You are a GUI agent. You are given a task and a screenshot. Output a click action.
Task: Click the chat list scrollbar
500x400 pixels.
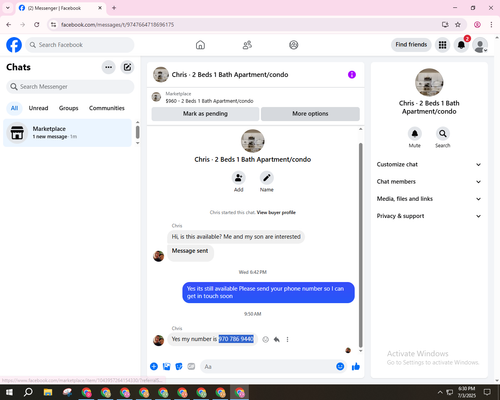137,132
